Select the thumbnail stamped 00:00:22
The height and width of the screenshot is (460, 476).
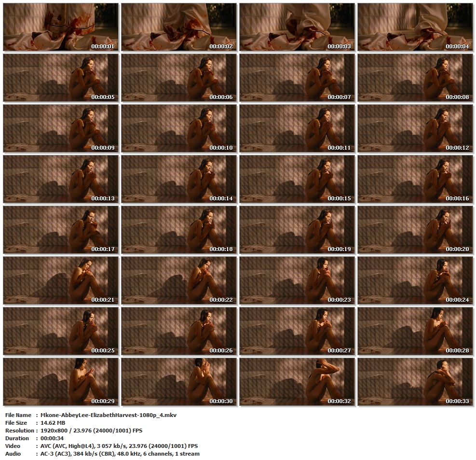click(x=179, y=280)
